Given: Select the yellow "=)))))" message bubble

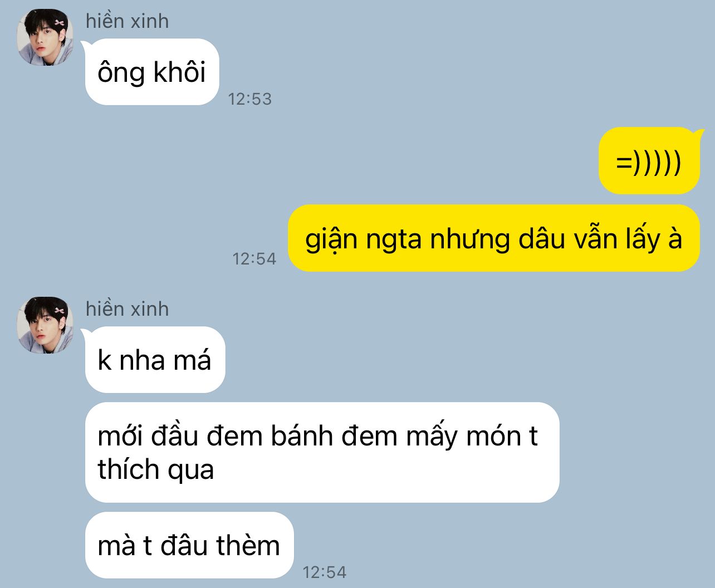Looking at the screenshot, I should 649,161.
